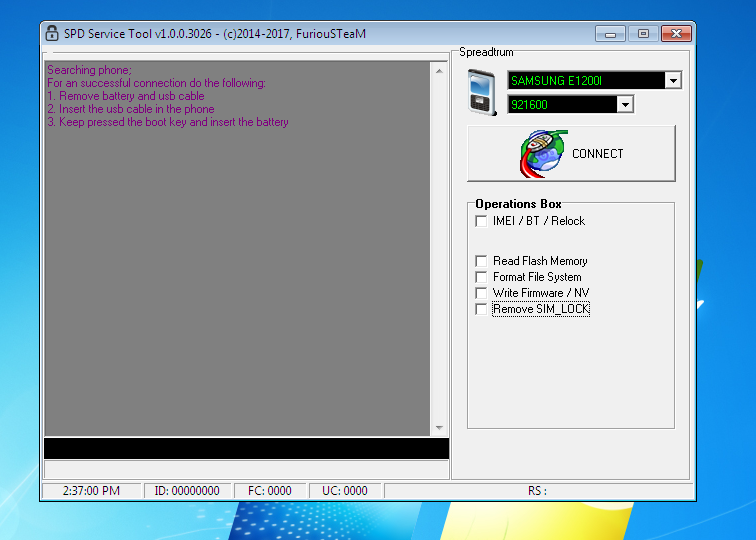Click the phone icon beside model selector
The width and height of the screenshot is (756, 540).
point(482,92)
